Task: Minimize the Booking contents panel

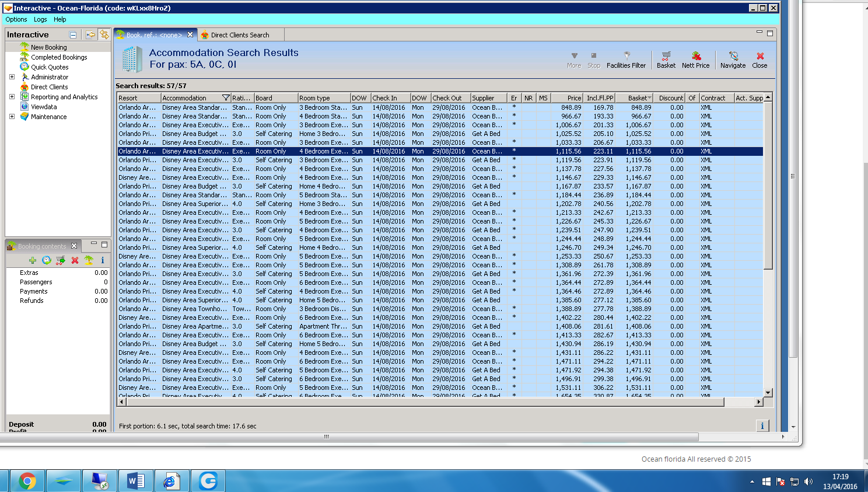Action: coord(93,244)
